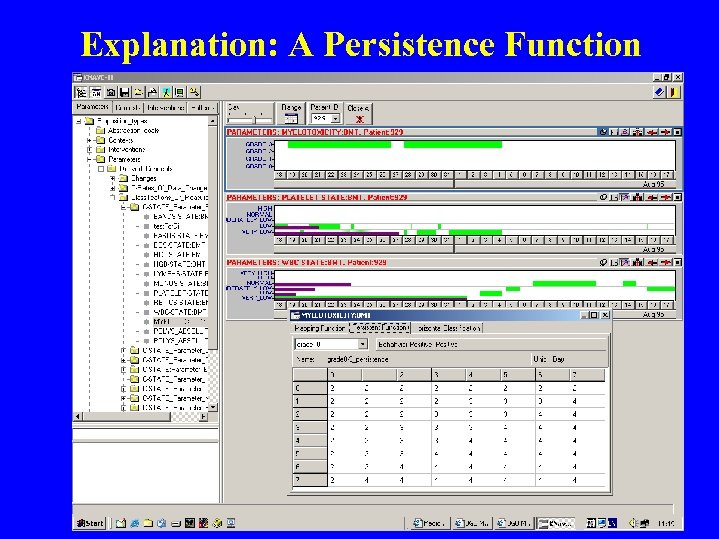
Task: Click row header 1 in the persistence table
Action: 310,401
